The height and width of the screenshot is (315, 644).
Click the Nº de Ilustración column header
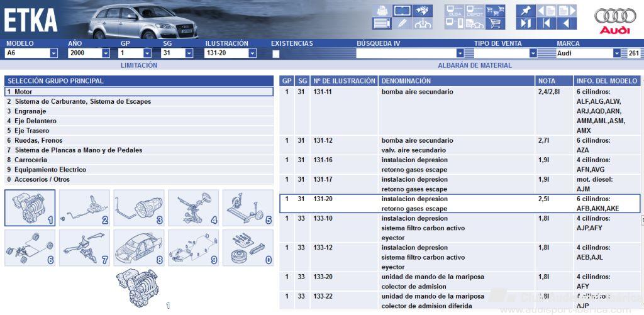click(x=344, y=81)
